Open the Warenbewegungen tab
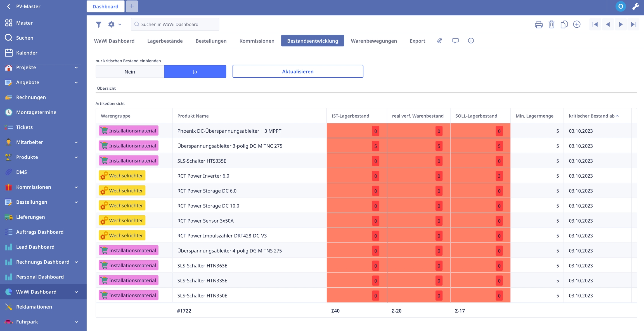 pos(374,41)
